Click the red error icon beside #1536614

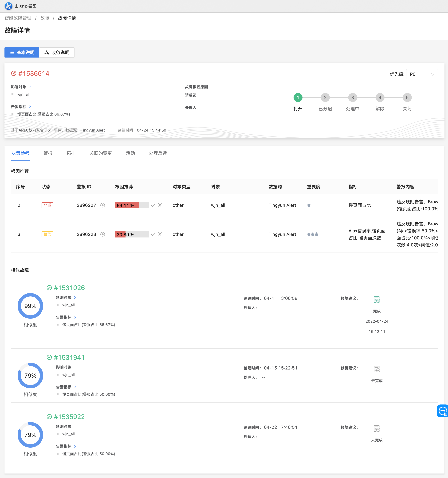14,73
